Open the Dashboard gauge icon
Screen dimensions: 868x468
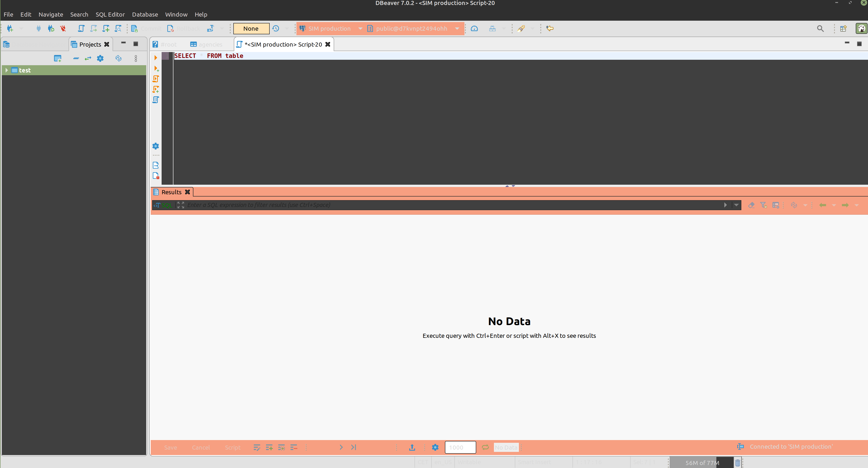[474, 29]
